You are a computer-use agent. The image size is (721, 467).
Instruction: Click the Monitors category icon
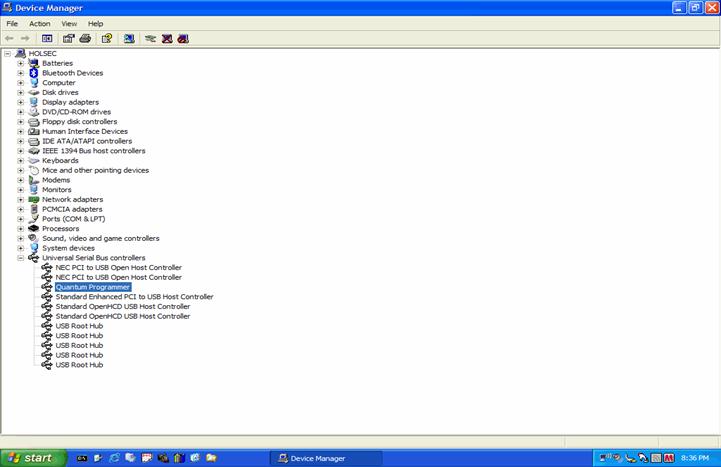[x=34, y=190]
